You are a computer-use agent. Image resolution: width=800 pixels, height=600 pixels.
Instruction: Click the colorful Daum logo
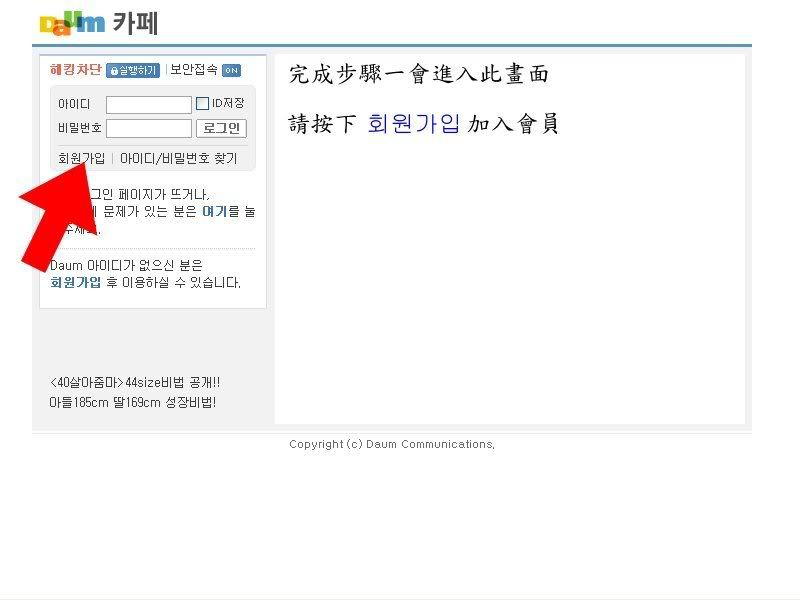tap(71, 23)
